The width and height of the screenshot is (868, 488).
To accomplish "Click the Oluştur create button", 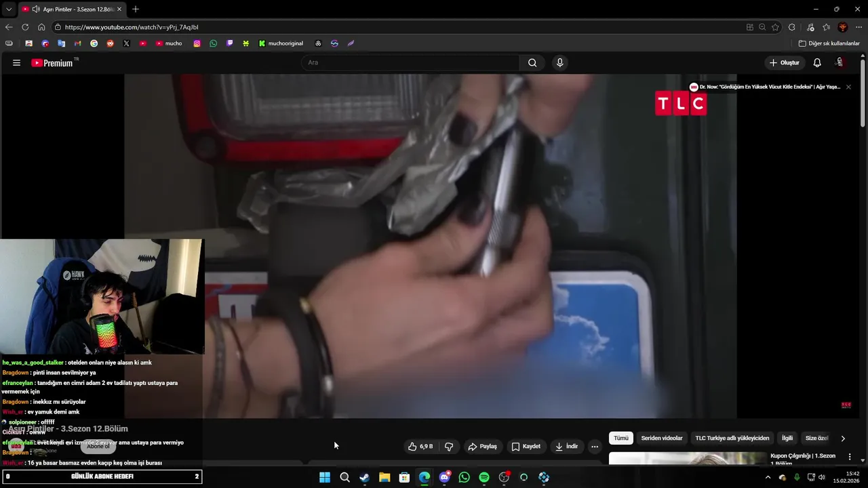I will pos(784,62).
